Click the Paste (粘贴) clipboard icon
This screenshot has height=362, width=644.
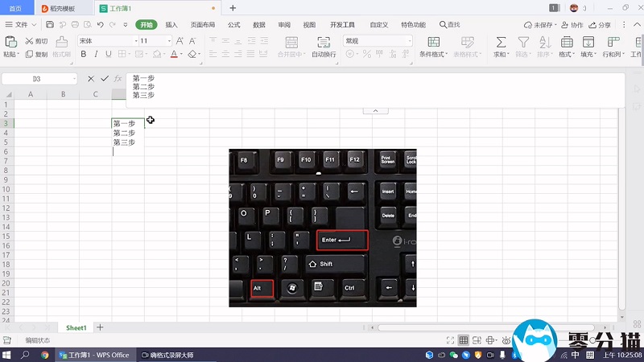pyautogui.click(x=10, y=42)
